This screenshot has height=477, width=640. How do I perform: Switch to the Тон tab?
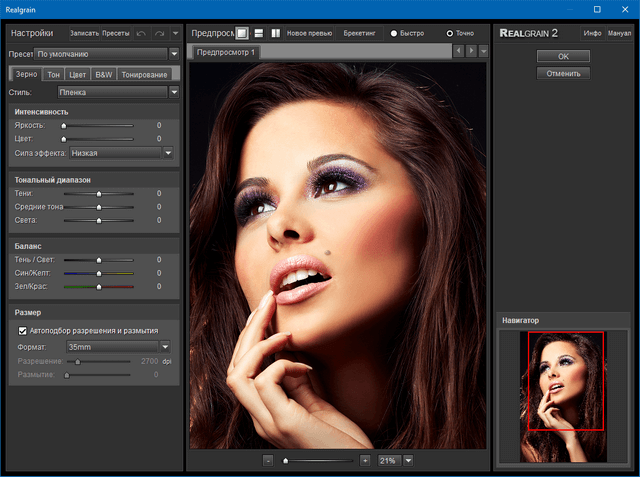coord(54,74)
